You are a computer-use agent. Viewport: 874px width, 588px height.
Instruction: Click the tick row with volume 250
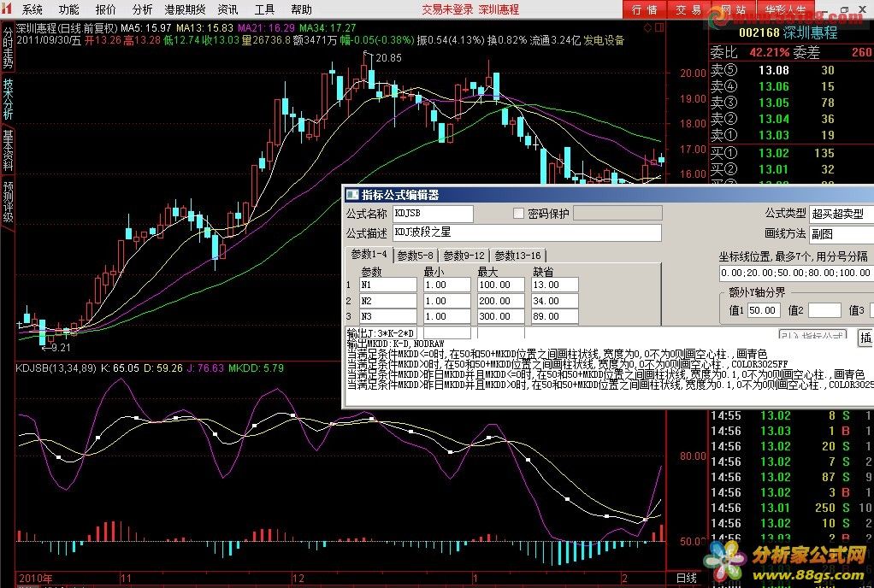point(792,508)
